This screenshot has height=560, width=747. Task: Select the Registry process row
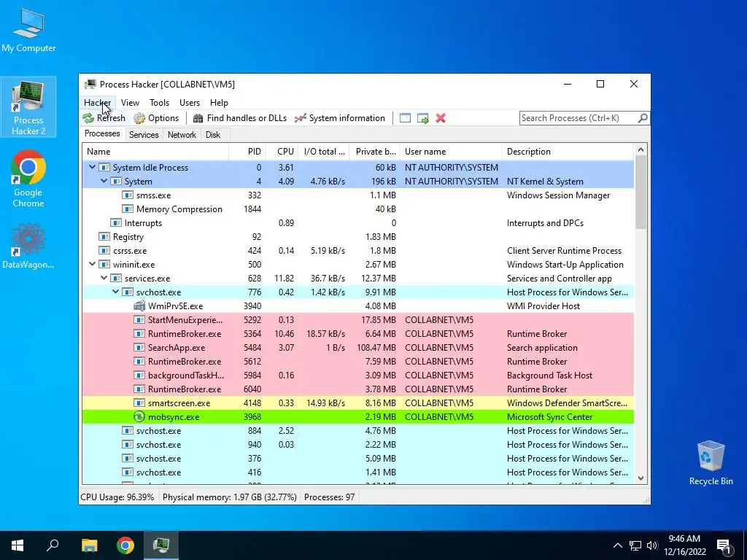tap(358, 237)
